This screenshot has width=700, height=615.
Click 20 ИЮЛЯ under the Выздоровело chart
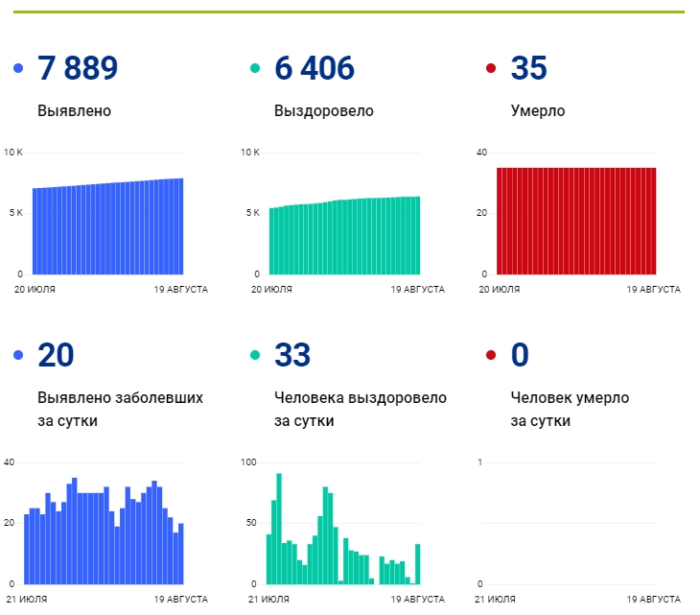[x=271, y=290]
